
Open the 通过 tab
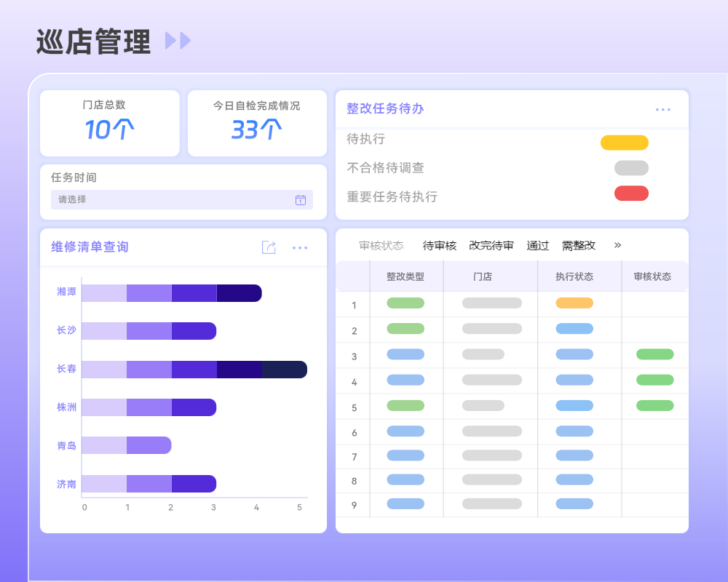pyautogui.click(x=538, y=245)
